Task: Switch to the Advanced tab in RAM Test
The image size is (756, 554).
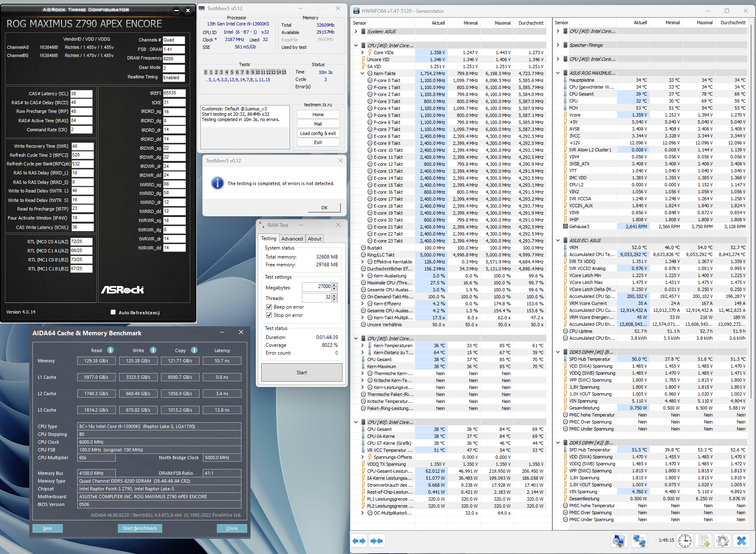Action: coord(292,239)
